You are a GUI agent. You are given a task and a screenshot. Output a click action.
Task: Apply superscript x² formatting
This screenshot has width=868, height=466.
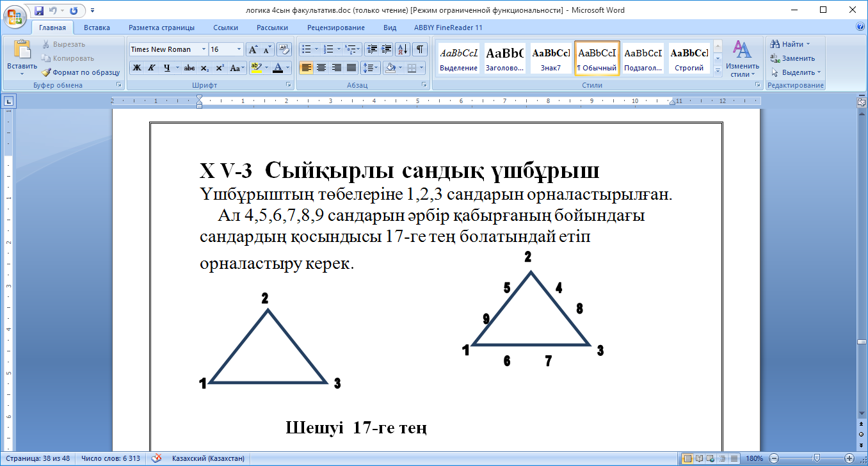pyautogui.click(x=220, y=68)
